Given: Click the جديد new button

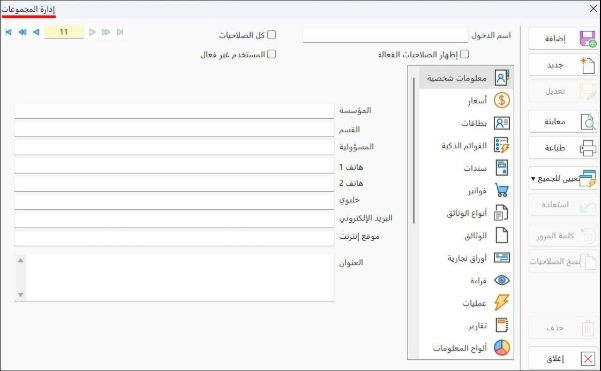Looking at the screenshot, I should pos(563,65).
